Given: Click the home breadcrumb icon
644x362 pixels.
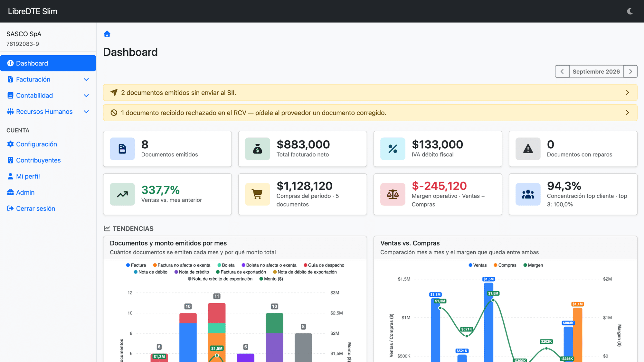Looking at the screenshot, I should (x=107, y=34).
